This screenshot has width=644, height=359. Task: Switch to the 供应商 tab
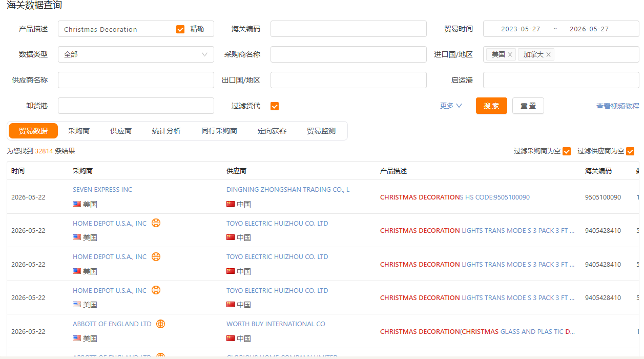[121, 131]
